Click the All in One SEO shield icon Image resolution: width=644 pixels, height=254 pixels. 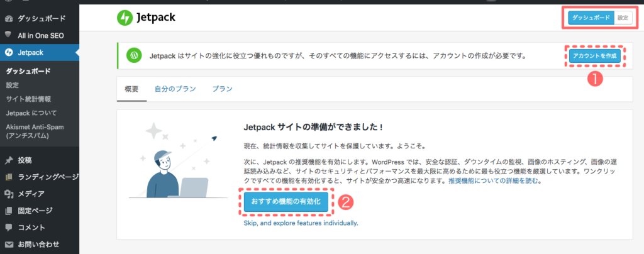click(x=8, y=35)
